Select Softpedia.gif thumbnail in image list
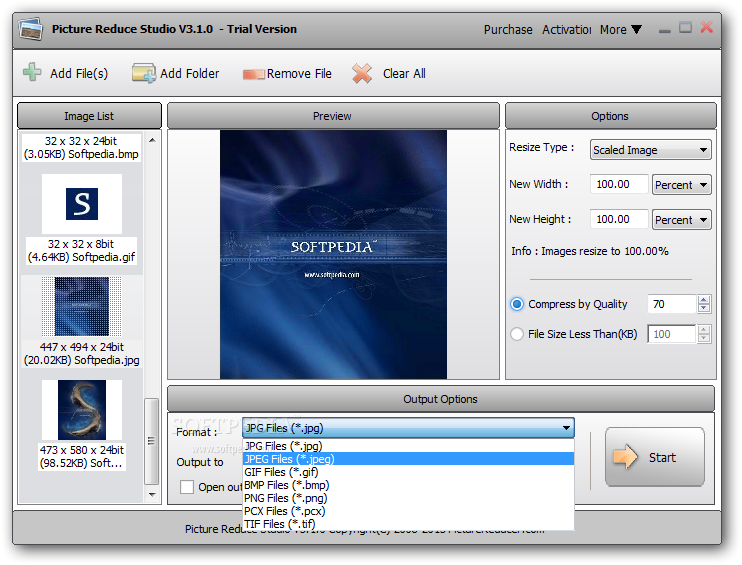 81,204
